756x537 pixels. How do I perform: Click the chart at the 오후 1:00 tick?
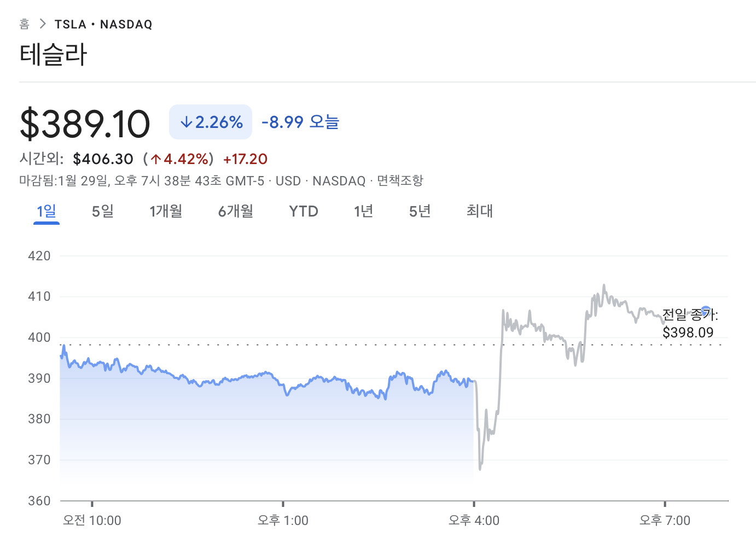point(283,504)
